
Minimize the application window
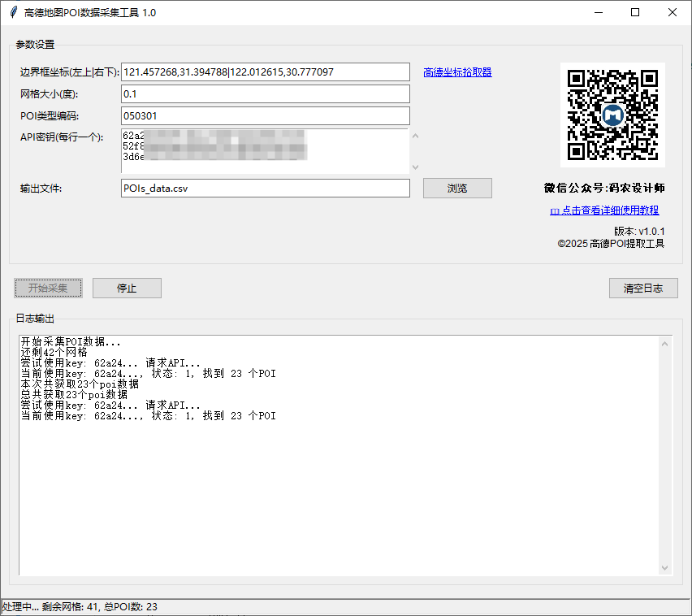click(598, 13)
